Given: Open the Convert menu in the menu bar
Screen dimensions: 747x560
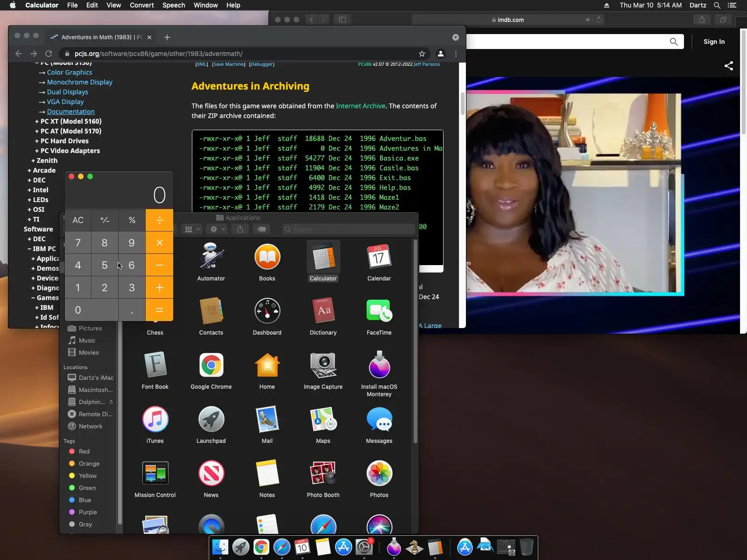Looking at the screenshot, I should pos(141,5).
